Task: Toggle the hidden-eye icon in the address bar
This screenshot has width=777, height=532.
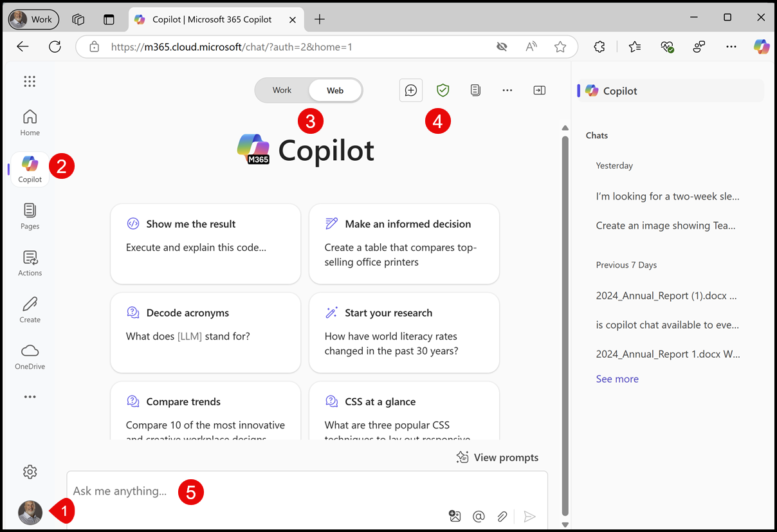Action: (x=502, y=46)
